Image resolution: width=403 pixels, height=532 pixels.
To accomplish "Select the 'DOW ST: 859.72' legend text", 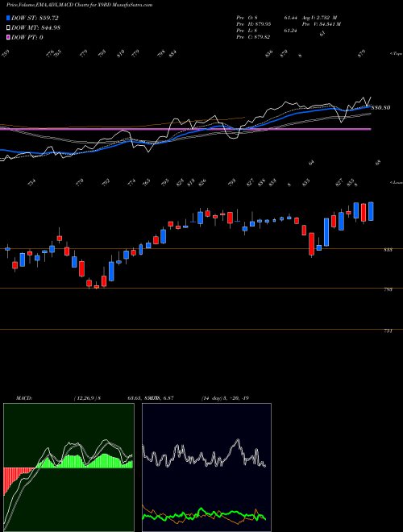I will click(x=35, y=19).
